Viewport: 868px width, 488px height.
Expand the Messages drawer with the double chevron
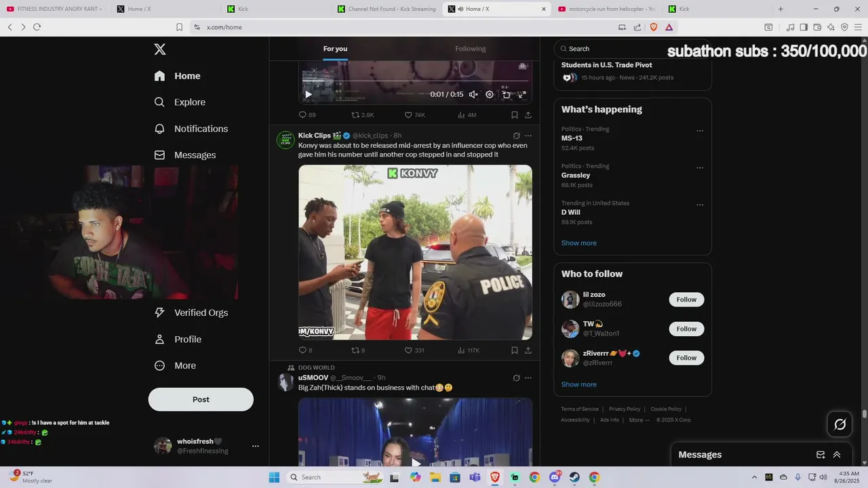(x=837, y=455)
